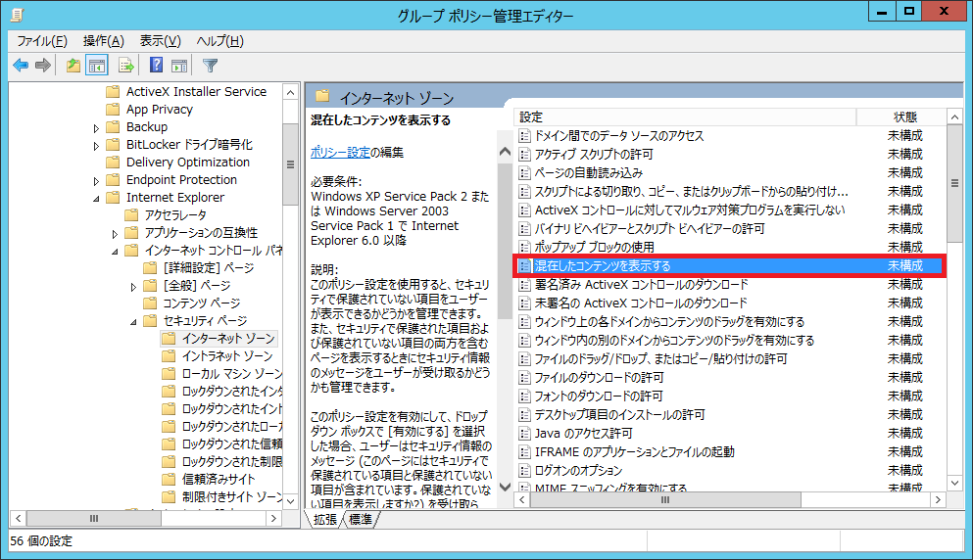Image resolution: width=973 pixels, height=560 pixels.
Task: Open the Help toolbar icon
Action: click(157, 66)
